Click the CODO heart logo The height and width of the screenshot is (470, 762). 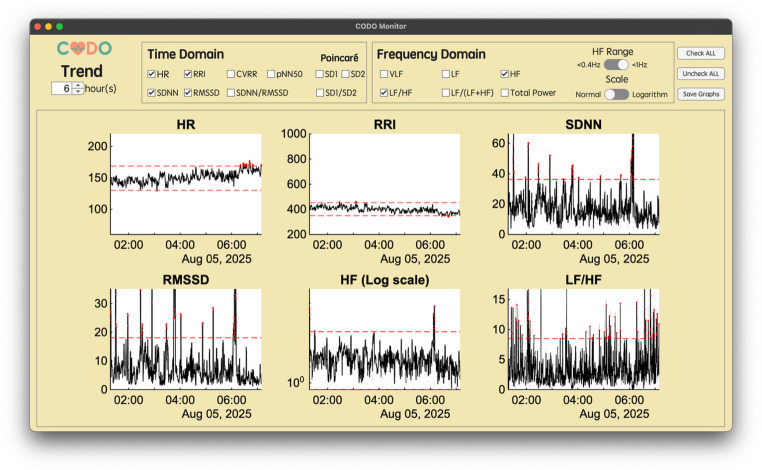[x=84, y=48]
